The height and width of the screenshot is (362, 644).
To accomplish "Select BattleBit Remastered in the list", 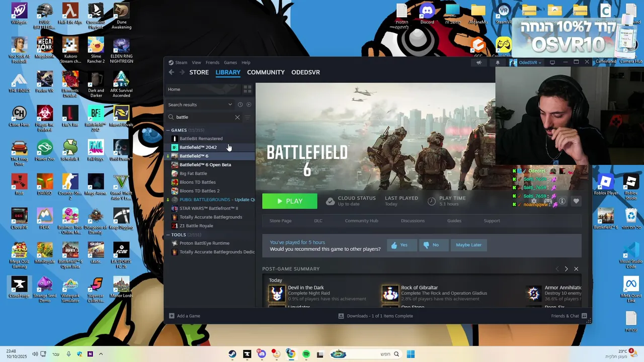I will (x=201, y=138).
